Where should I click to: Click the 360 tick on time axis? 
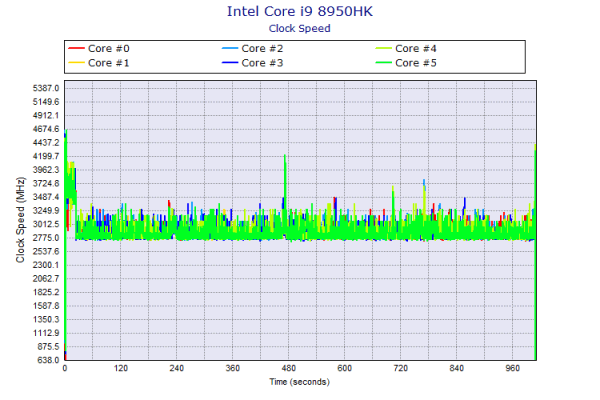233,368
